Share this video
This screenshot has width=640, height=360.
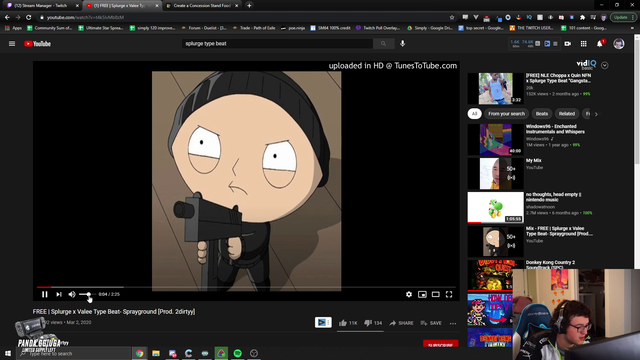coord(401,323)
